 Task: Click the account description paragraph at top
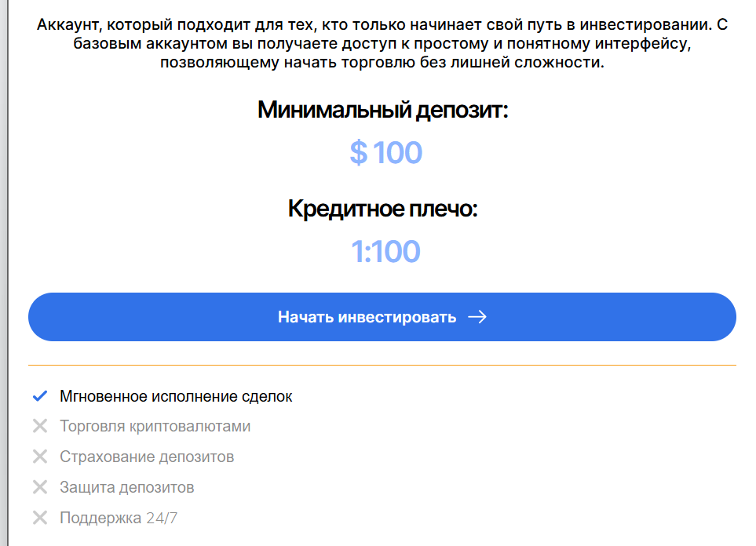pyautogui.click(x=382, y=45)
